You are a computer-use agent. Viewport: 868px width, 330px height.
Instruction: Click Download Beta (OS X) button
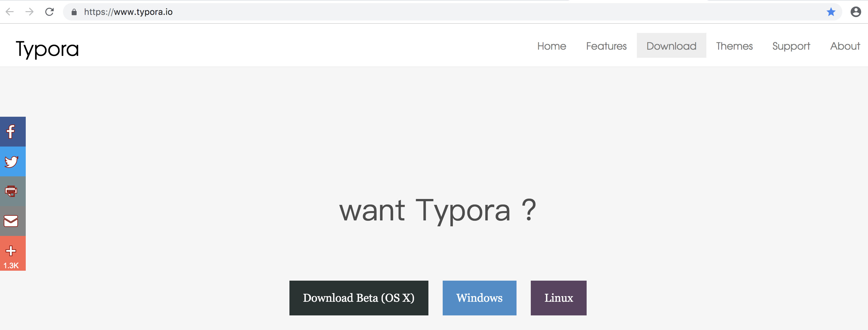[359, 298]
